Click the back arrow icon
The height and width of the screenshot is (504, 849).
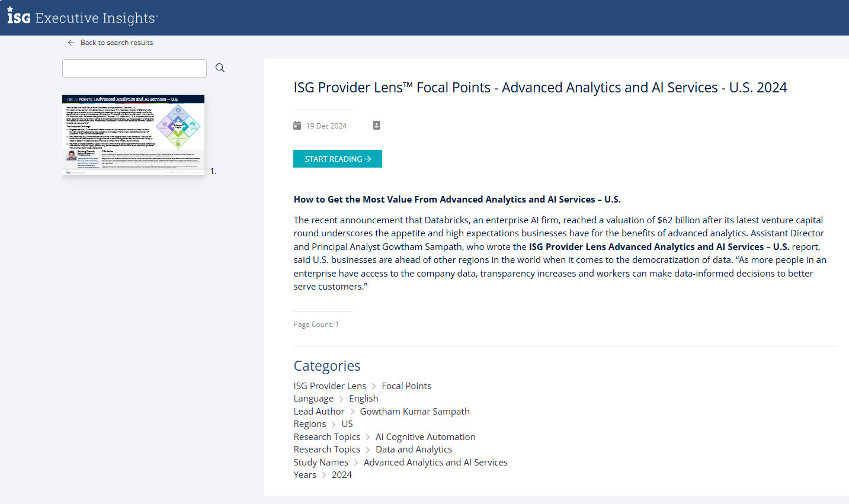71,43
